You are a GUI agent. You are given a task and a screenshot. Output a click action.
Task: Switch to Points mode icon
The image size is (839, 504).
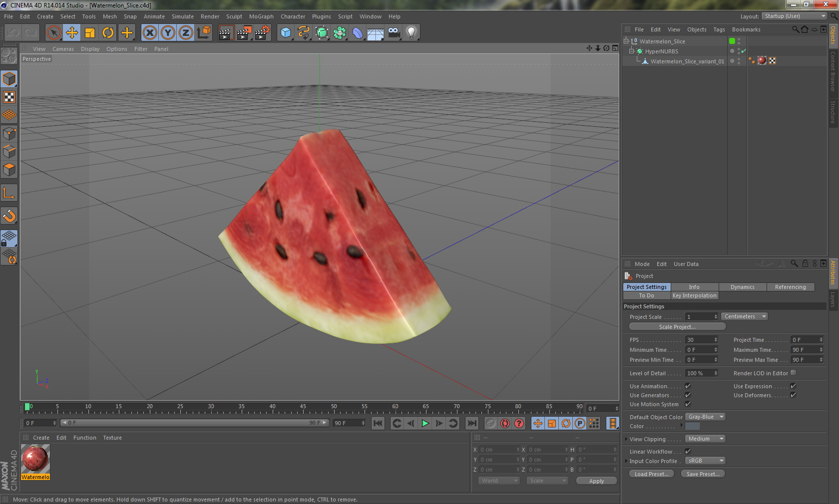pyautogui.click(x=9, y=133)
